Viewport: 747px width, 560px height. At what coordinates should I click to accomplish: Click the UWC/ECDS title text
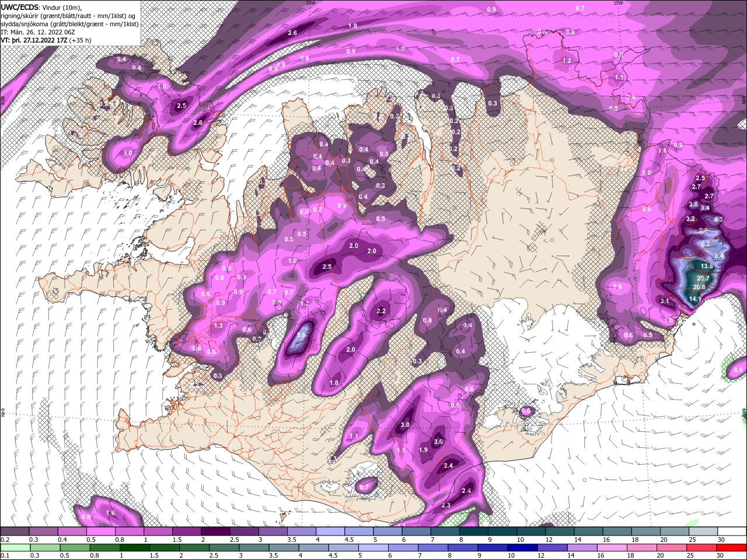(x=20, y=6)
